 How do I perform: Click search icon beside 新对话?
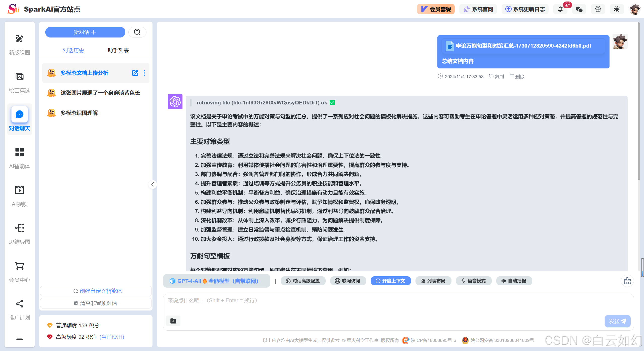tap(137, 32)
